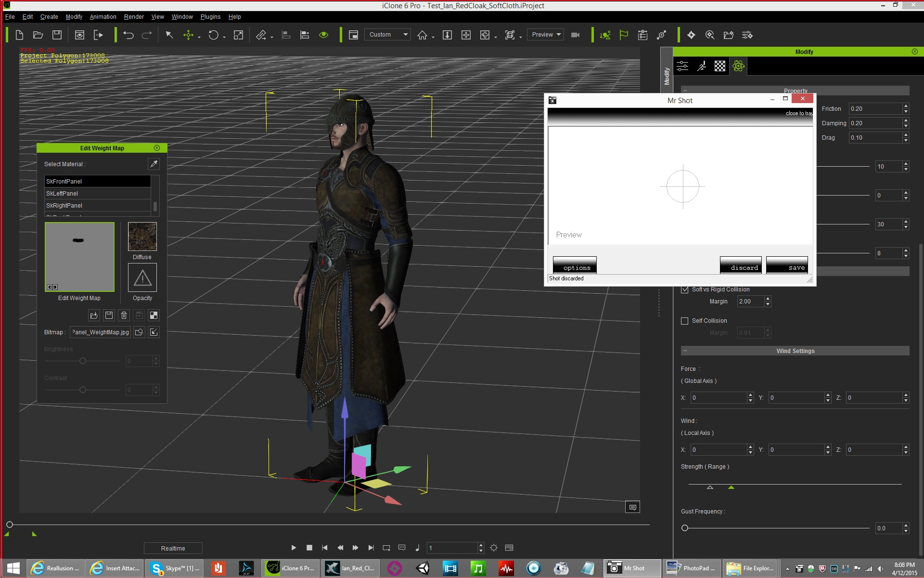924x578 pixels.
Task: Click the camera record icon in toolbar
Action: pos(575,35)
